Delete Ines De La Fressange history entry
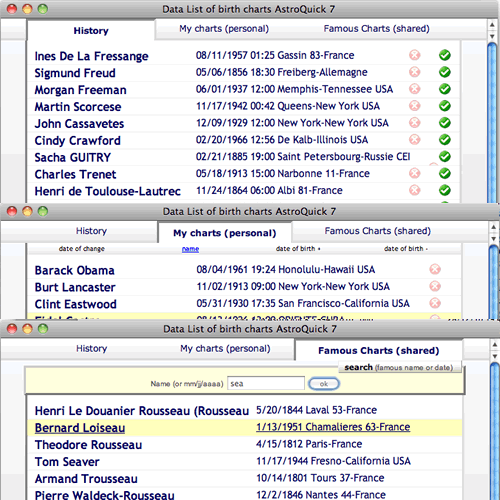The image size is (500, 500). pos(415,55)
